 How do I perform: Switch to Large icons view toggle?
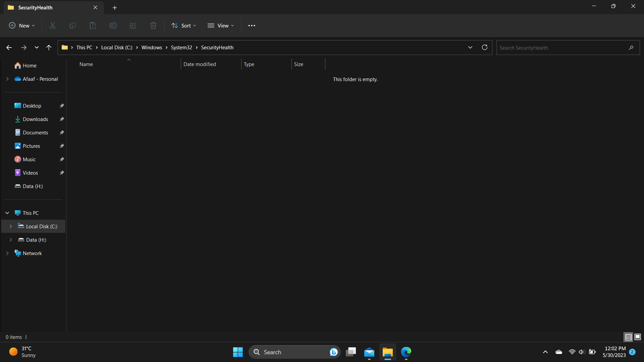(638, 337)
